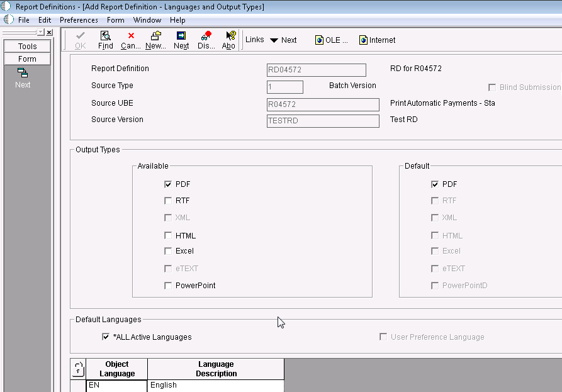562x392 pixels.
Task: Select the EN object language cell
Action: coord(117,385)
